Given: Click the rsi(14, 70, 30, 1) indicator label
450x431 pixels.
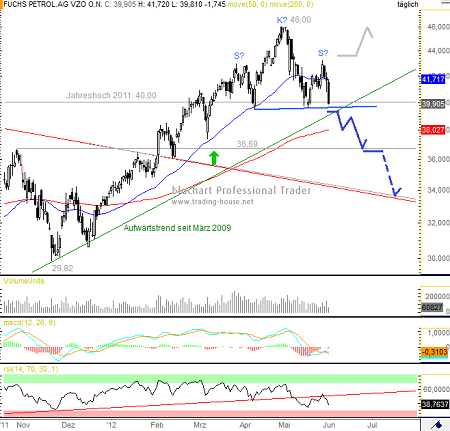Looking at the screenshot, I should point(31,369).
